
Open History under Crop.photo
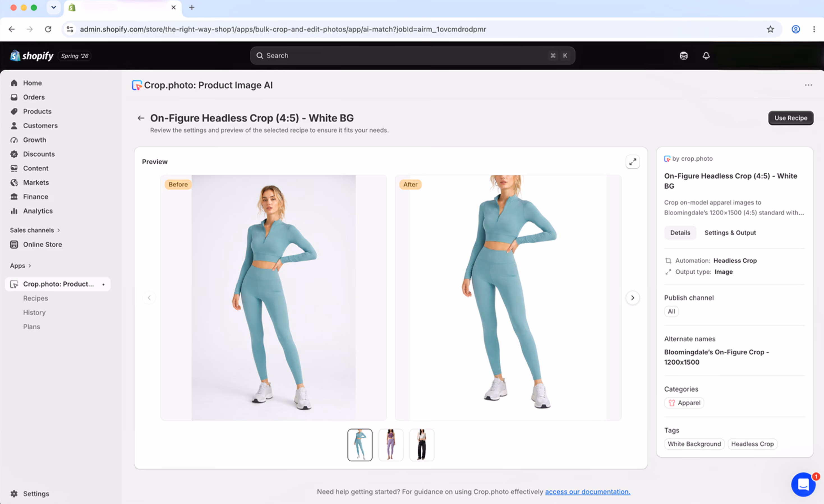34,313
